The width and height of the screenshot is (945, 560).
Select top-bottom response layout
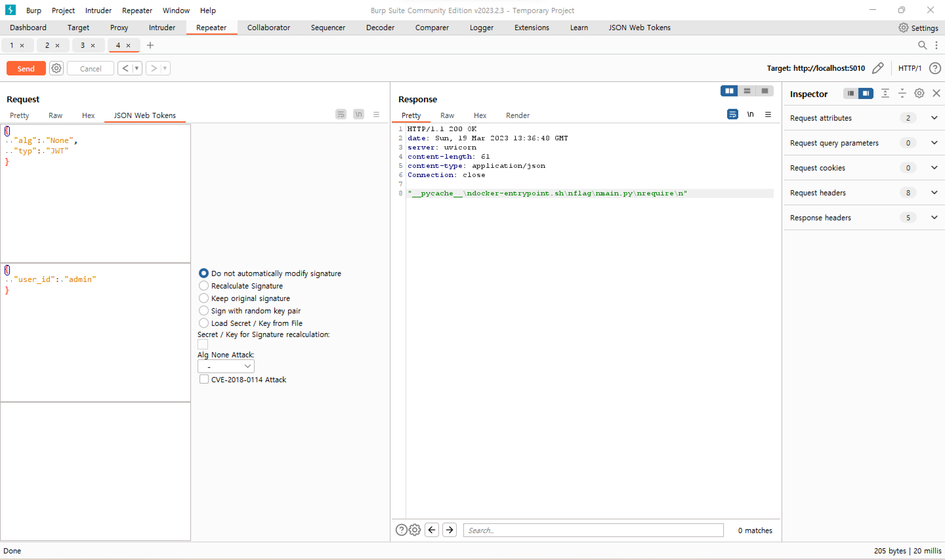(747, 91)
